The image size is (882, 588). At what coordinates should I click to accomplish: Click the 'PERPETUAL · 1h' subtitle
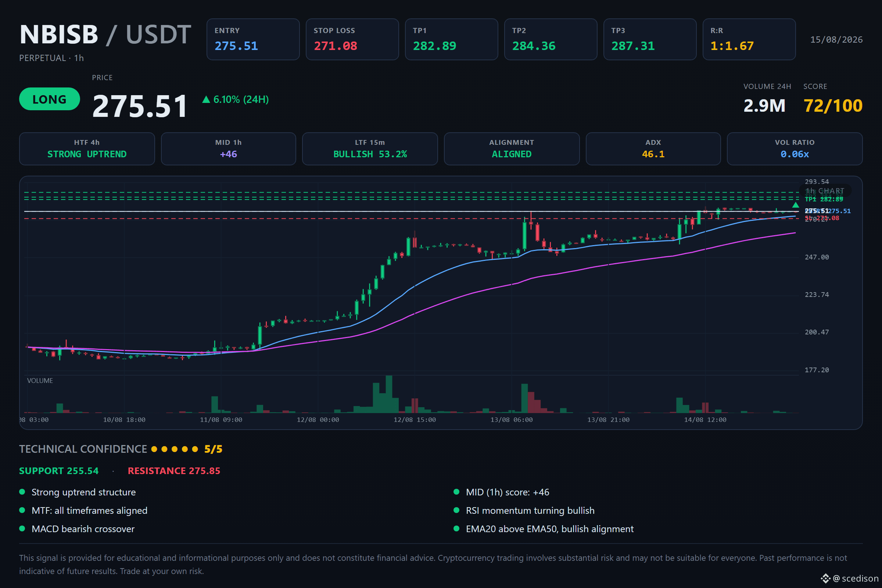coord(51,58)
